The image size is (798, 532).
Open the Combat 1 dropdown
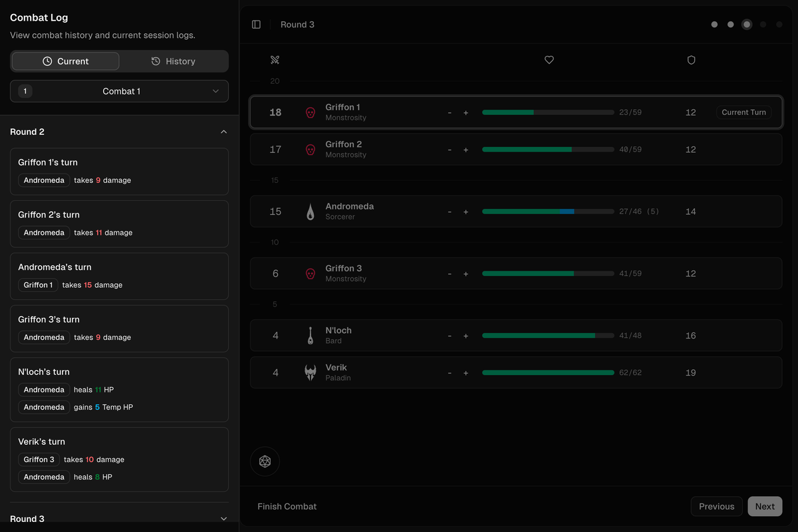(119, 91)
